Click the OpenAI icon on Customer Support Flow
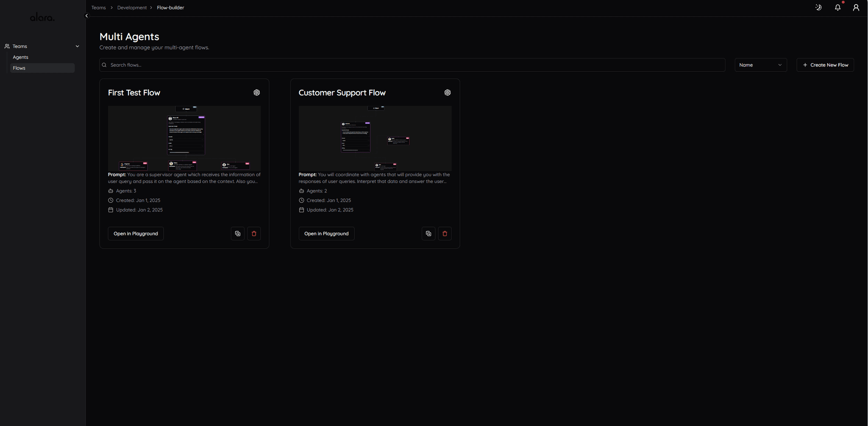Viewport: 868px width, 426px height. [x=447, y=93]
